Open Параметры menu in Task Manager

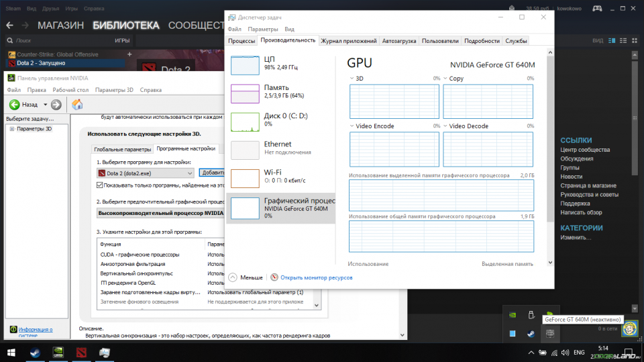point(263,29)
